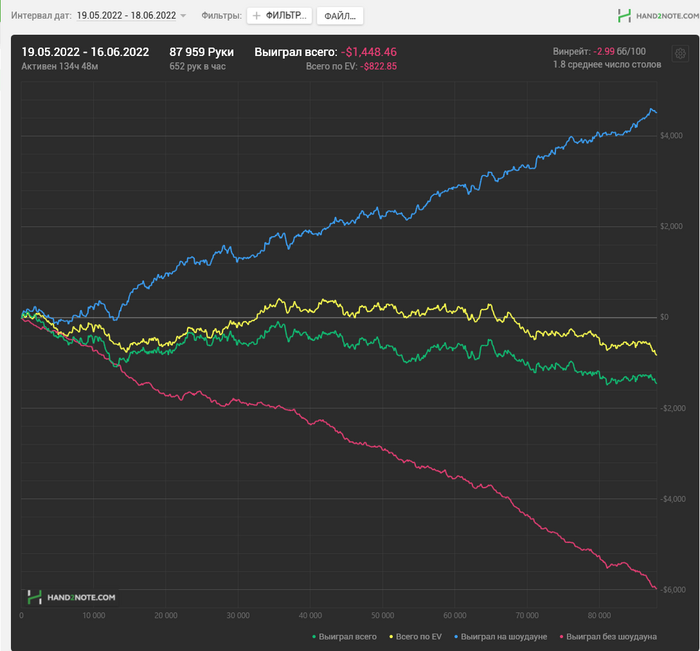
Task: Click the pink dot of Выиграл без шоудауна
Action: point(561,637)
